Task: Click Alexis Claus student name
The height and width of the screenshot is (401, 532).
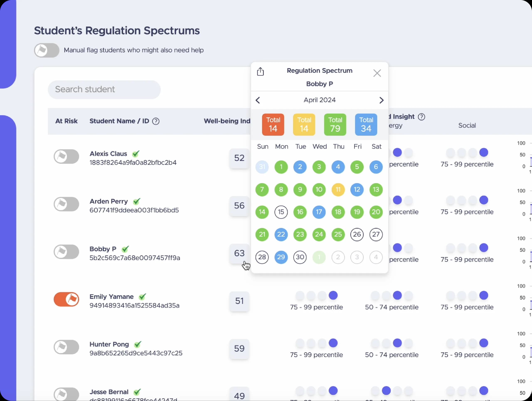Action: (x=108, y=153)
